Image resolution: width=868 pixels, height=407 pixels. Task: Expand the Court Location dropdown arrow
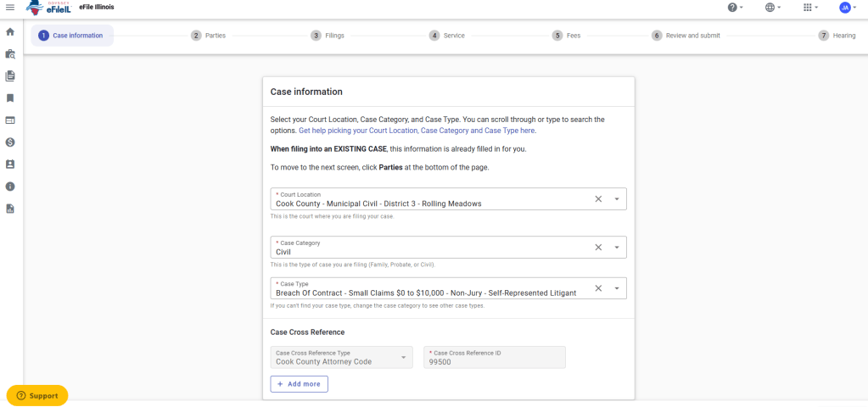point(617,199)
